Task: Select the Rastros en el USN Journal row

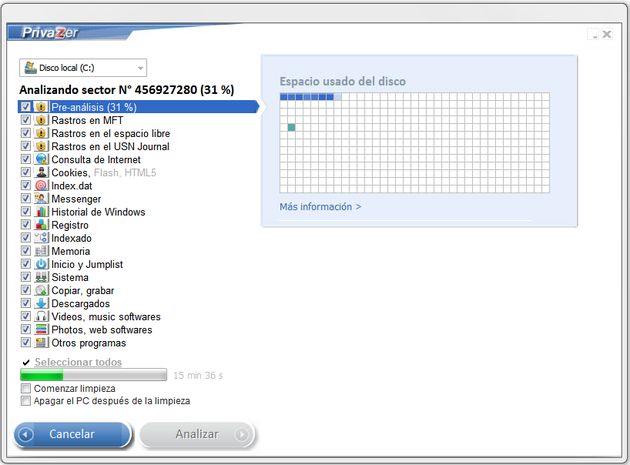Action: click(x=110, y=146)
